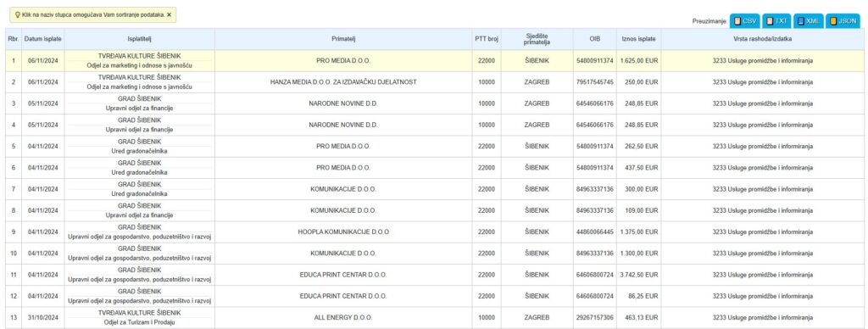This screenshot has width=868, height=329.
Task: Sort table by Primatelj column header
Action: 343,39
